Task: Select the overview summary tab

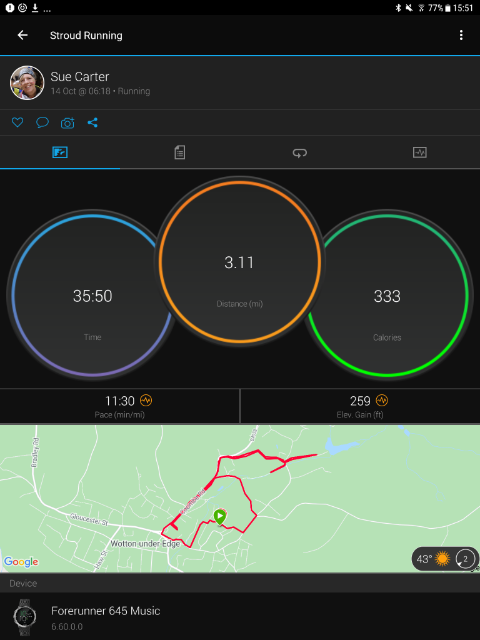Action: 60,153
